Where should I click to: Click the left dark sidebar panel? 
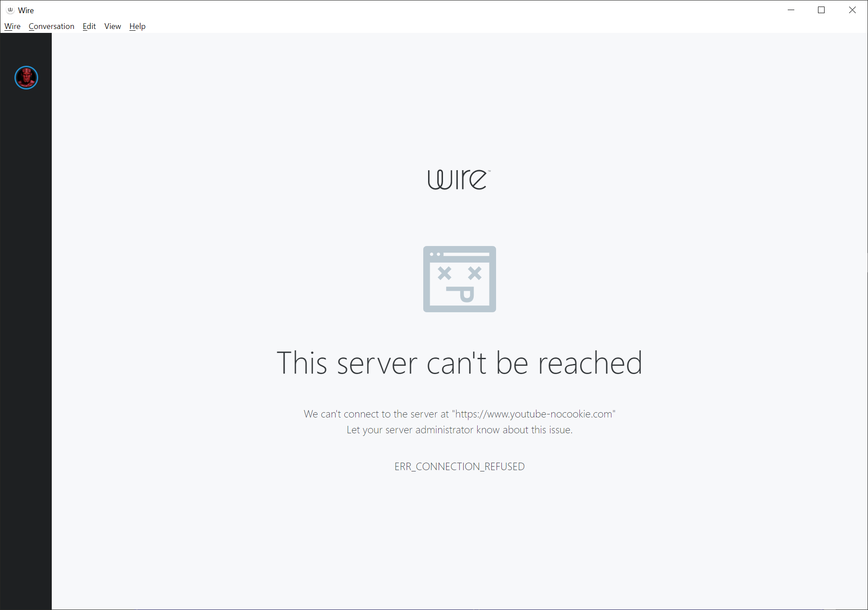pyautogui.click(x=26, y=307)
